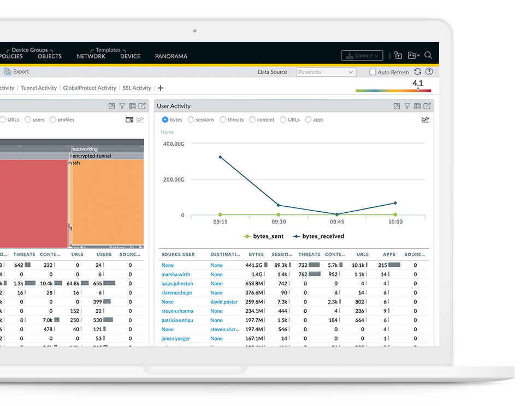Select the threats radio button in User Activity

click(223, 120)
